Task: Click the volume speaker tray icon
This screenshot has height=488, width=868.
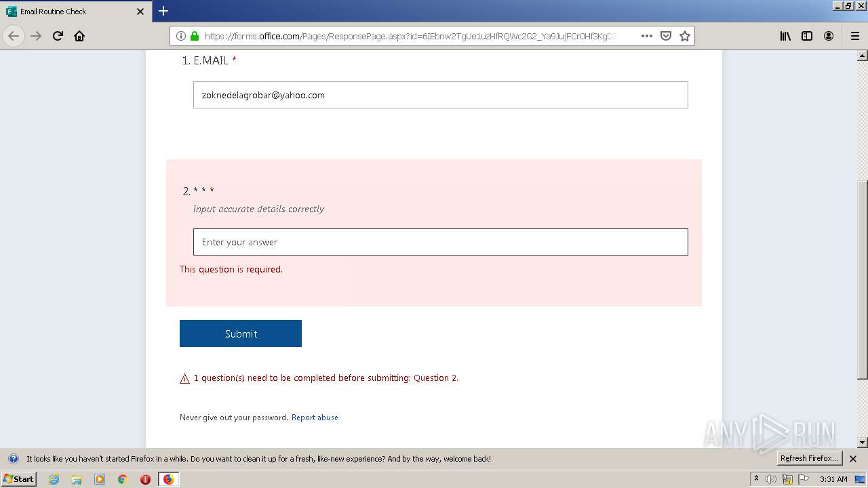Action: click(771, 479)
